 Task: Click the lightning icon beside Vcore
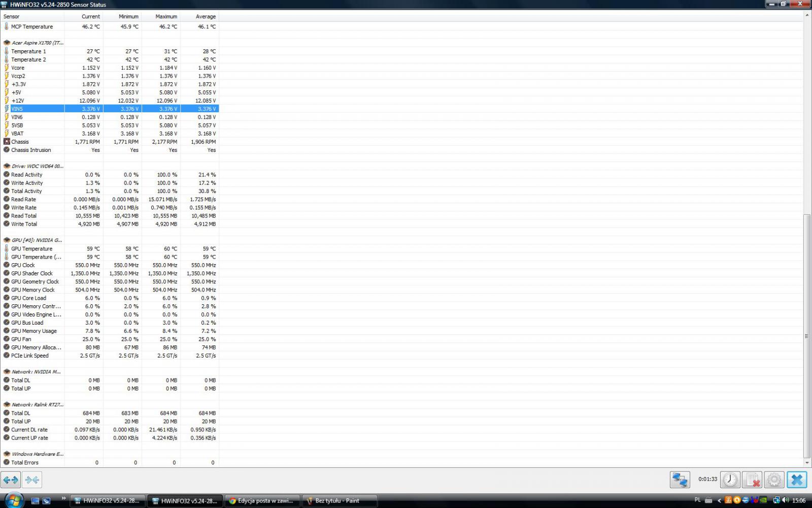coord(7,68)
